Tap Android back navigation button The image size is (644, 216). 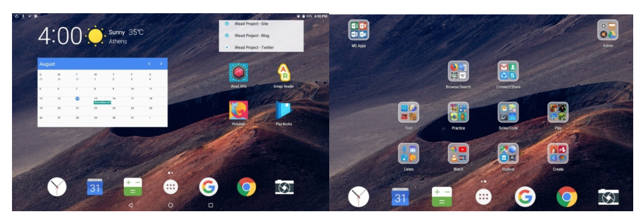coord(130,205)
